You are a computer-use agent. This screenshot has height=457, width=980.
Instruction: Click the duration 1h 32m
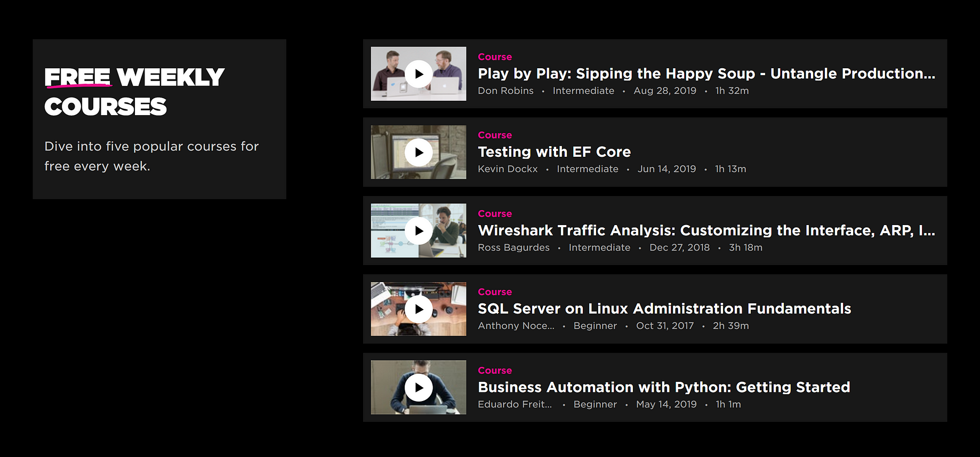click(732, 91)
